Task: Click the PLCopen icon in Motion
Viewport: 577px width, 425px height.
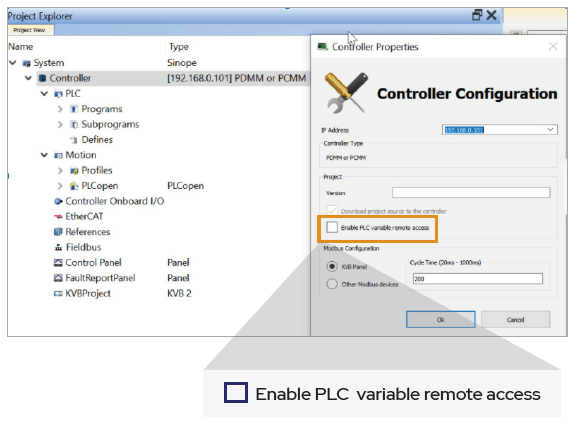Action: point(74,186)
